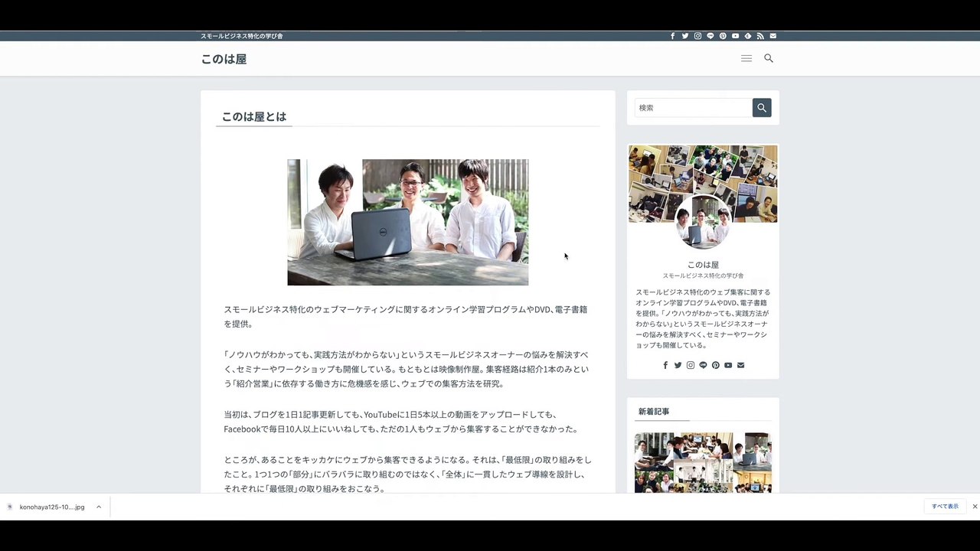Click sidebar search submit button
The width and height of the screenshot is (980, 551).
point(762,108)
